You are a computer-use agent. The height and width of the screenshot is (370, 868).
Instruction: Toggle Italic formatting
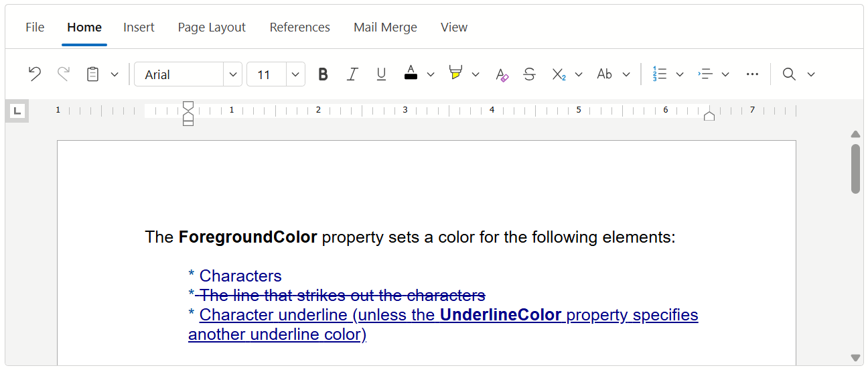(x=352, y=74)
